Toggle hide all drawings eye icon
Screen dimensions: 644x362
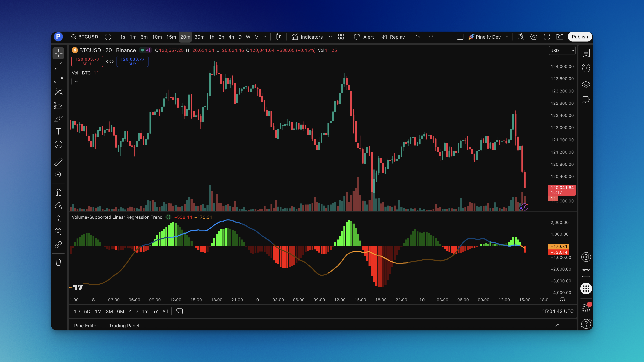58,231
